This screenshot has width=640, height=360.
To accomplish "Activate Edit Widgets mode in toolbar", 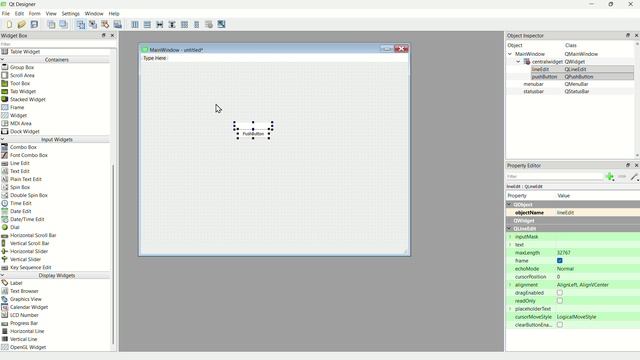I will 81,24.
